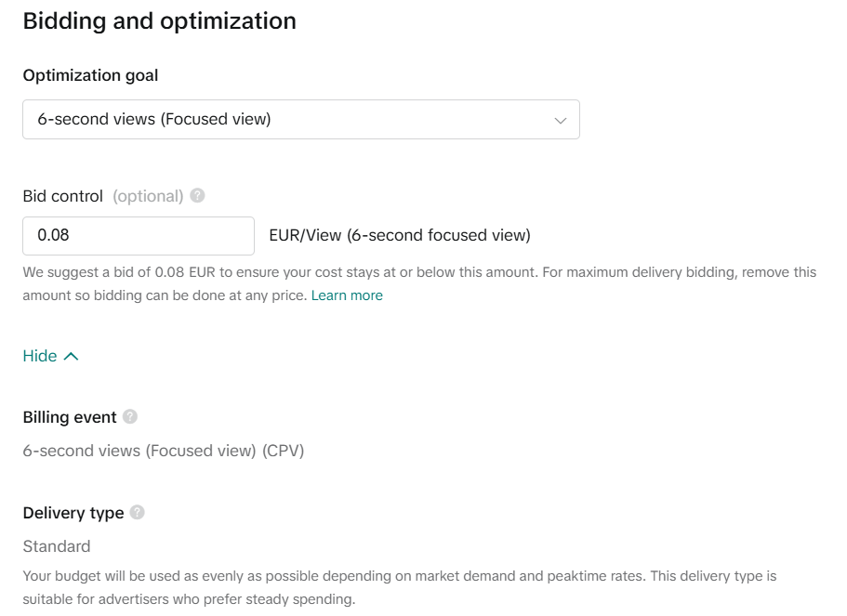Click the "Bid control" label

pos(62,196)
